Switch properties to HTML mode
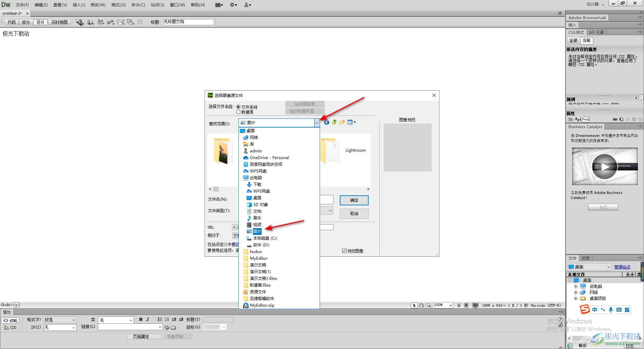 click(10, 320)
